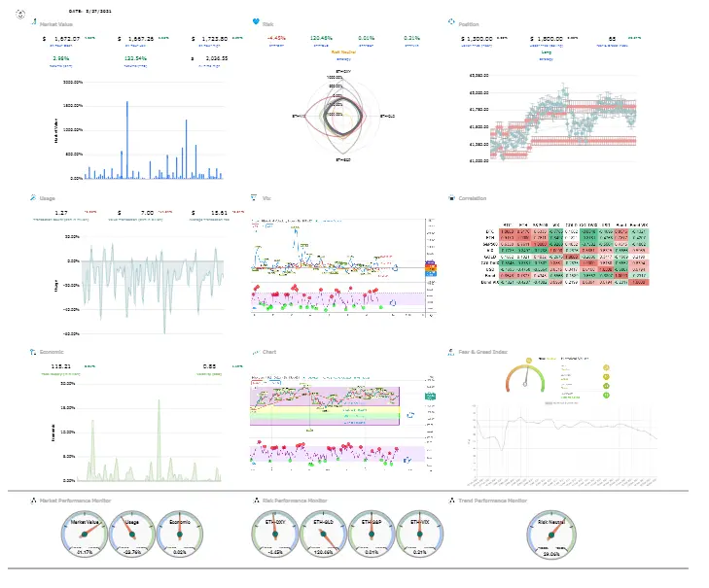Click the Position section icon
The width and height of the screenshot is (709, 588).
tap(451, 21)
